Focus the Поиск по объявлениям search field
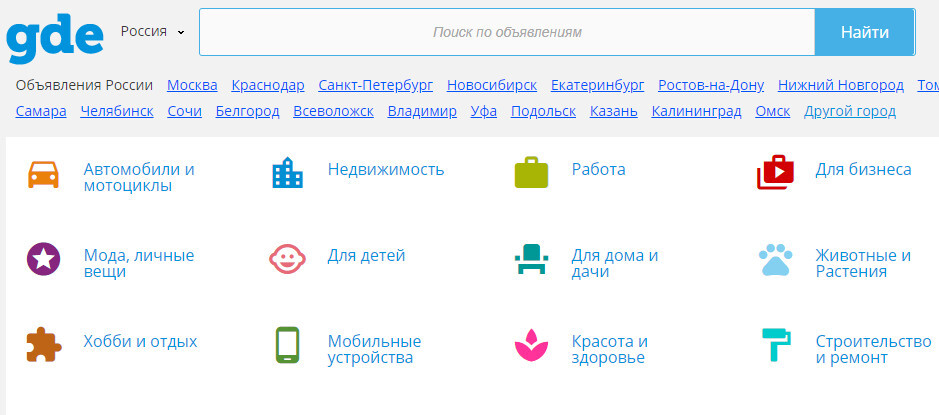Screen dimensions: 939x415 click(507, 32)
